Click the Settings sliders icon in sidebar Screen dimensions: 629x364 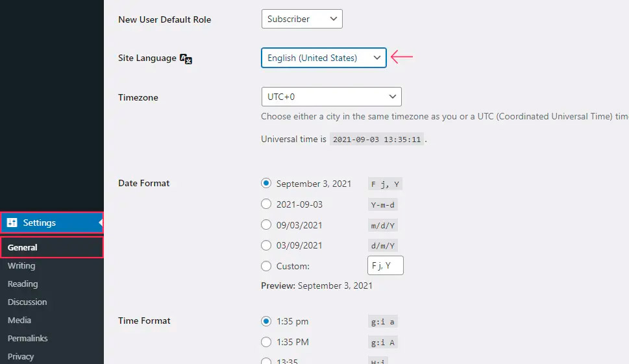pyautogui.click(x=12, y=223)
